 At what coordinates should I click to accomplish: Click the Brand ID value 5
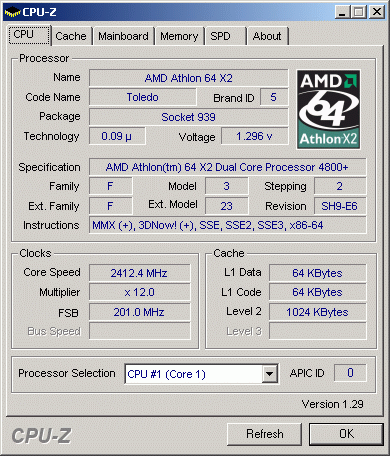(x=274, y=97)
